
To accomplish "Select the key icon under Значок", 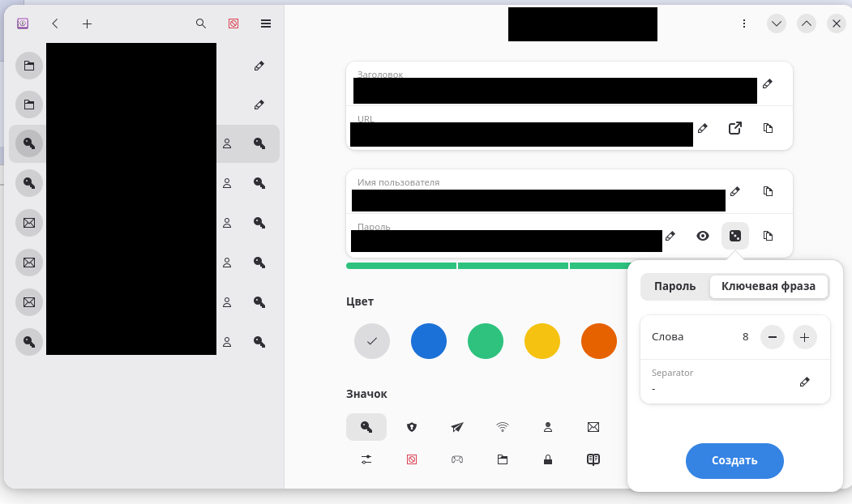I will pyautogui.click(x=366, y=427).
